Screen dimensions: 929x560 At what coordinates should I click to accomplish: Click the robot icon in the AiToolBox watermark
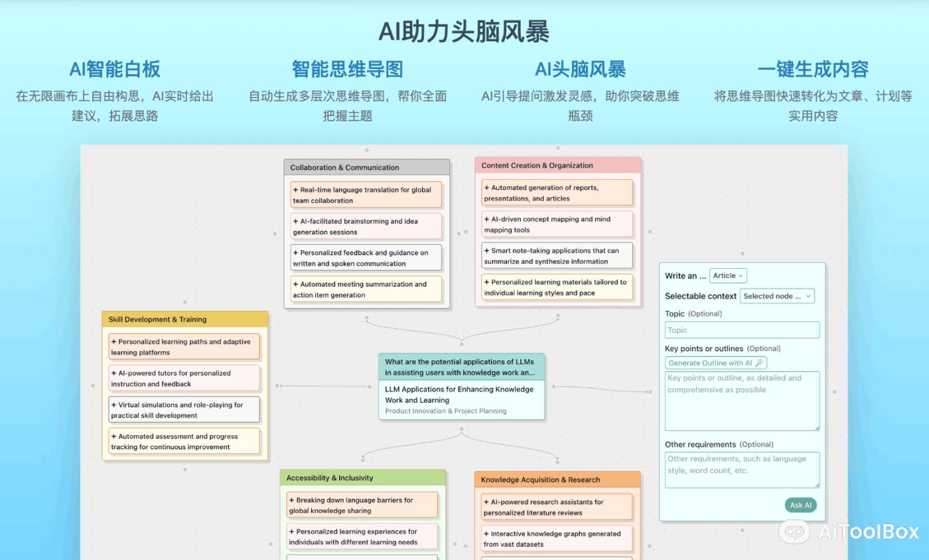tap(794, 533)
